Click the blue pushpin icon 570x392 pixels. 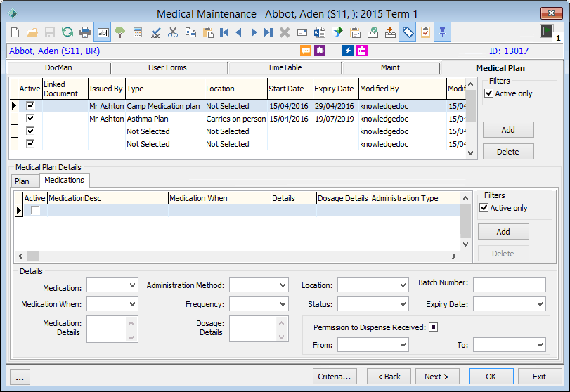(442, 32)
